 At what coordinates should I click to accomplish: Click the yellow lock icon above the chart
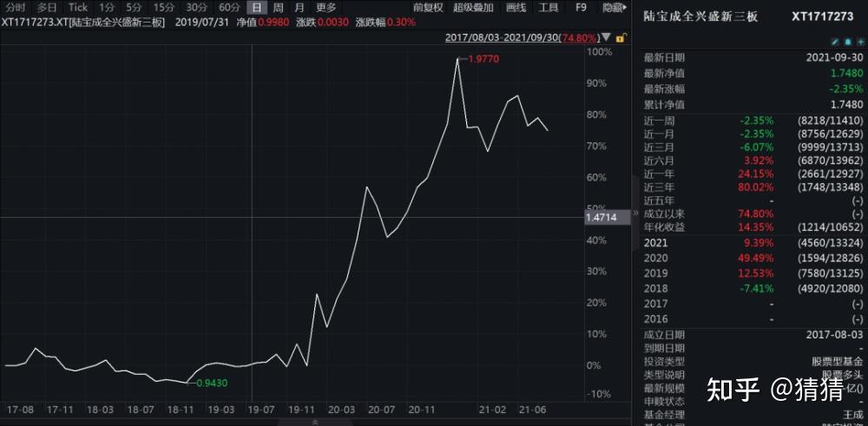pos(621,38)
